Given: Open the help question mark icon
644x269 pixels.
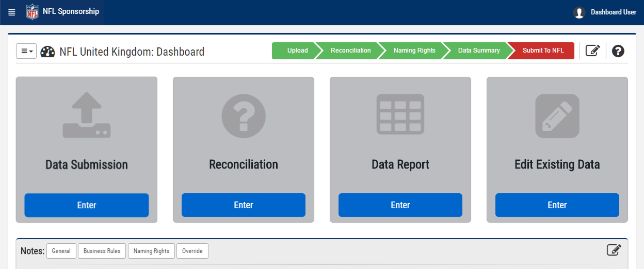Looking at the screenshot, I should (x=618, y=51).
